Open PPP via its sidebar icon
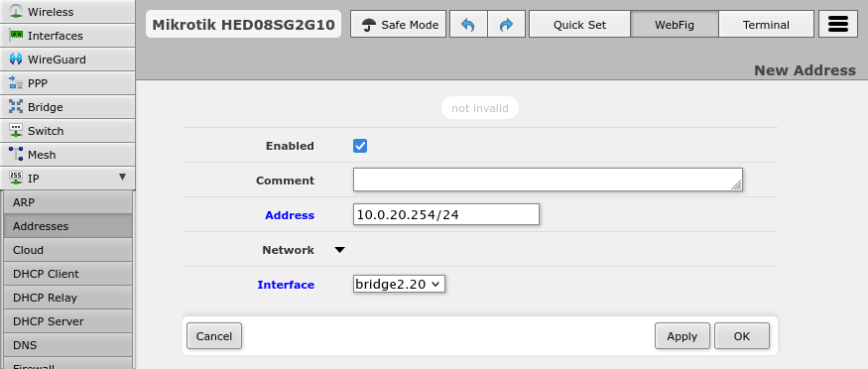Image resolution: width=868 pixels, height=369 pixels. pos(16,83)
